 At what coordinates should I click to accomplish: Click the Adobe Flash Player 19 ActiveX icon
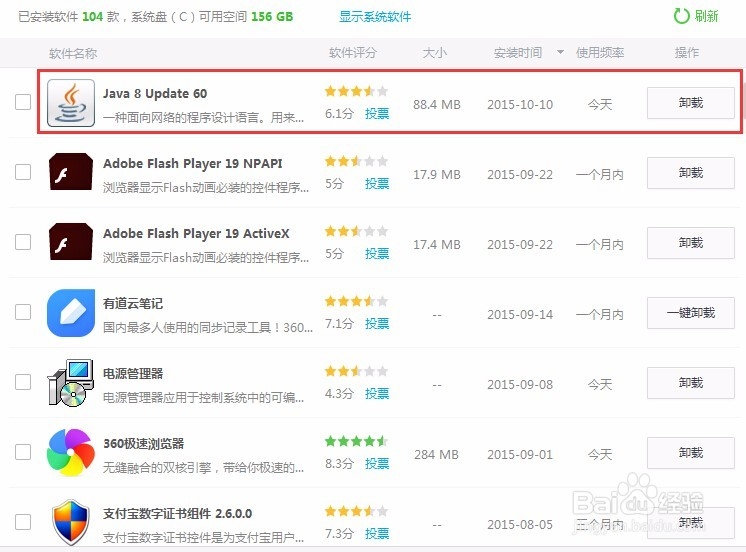point(71,242)
